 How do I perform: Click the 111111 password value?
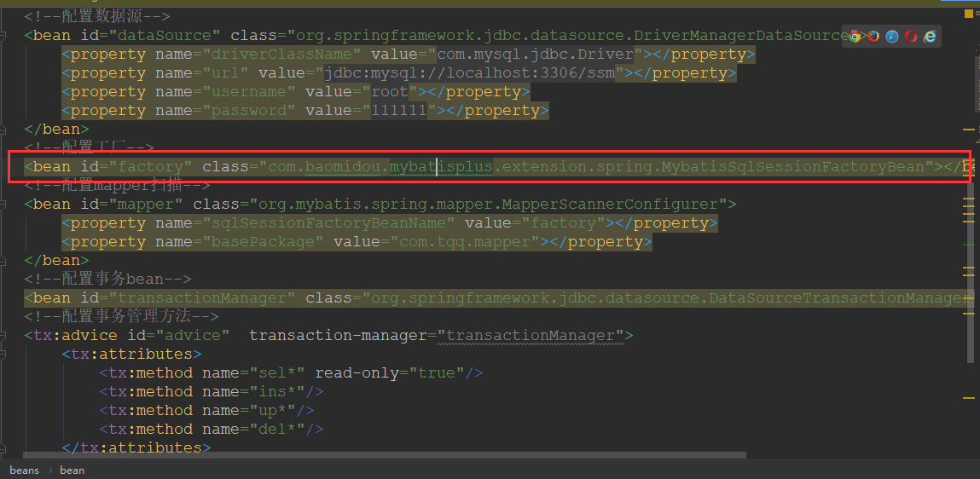click(399, 111)
